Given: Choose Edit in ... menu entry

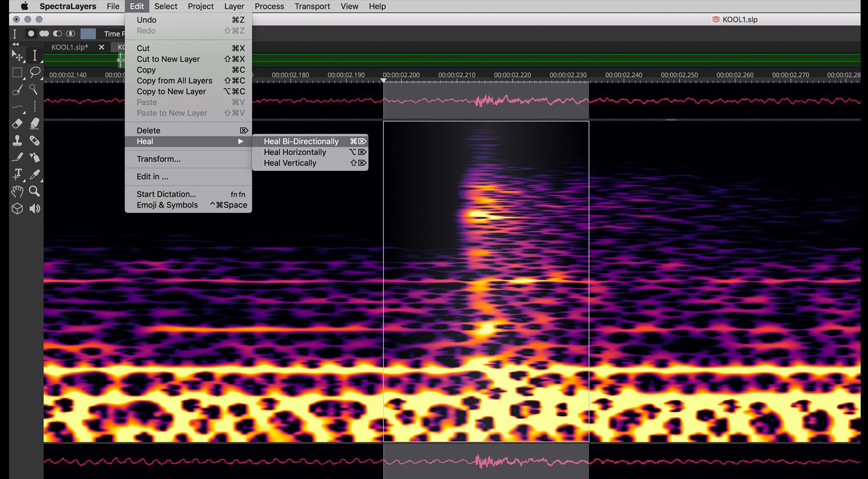Looking at the screenshot, I should click(188, 176).
